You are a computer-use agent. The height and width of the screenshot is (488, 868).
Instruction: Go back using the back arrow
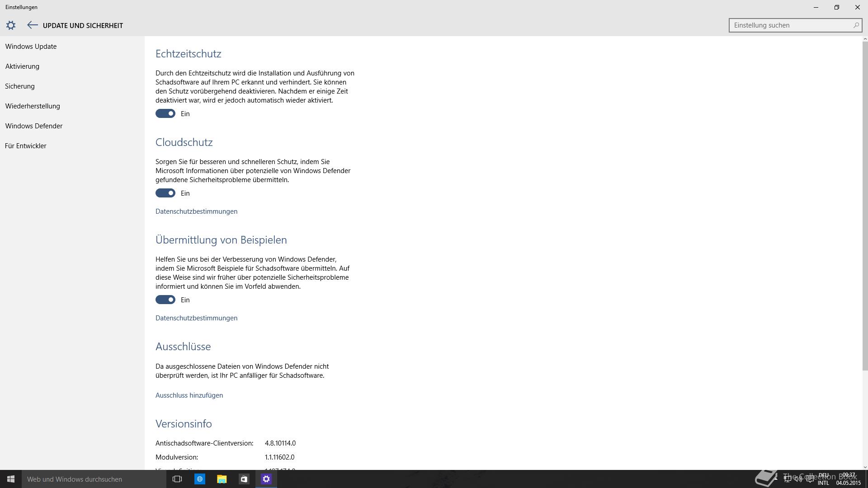point(32,25)
